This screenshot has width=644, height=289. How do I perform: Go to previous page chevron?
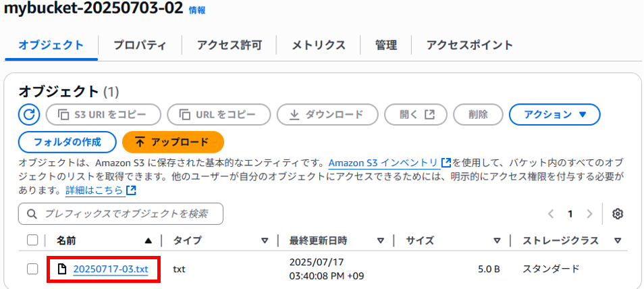pos(551,214)
